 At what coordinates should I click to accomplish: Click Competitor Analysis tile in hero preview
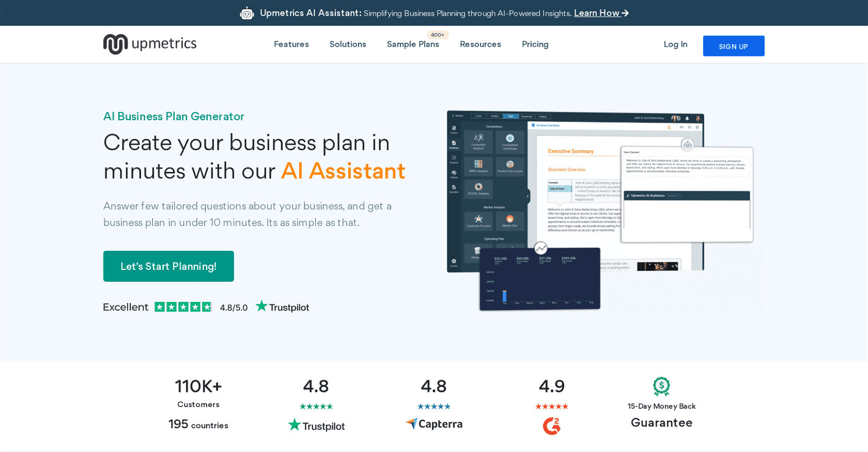(478, 142)
